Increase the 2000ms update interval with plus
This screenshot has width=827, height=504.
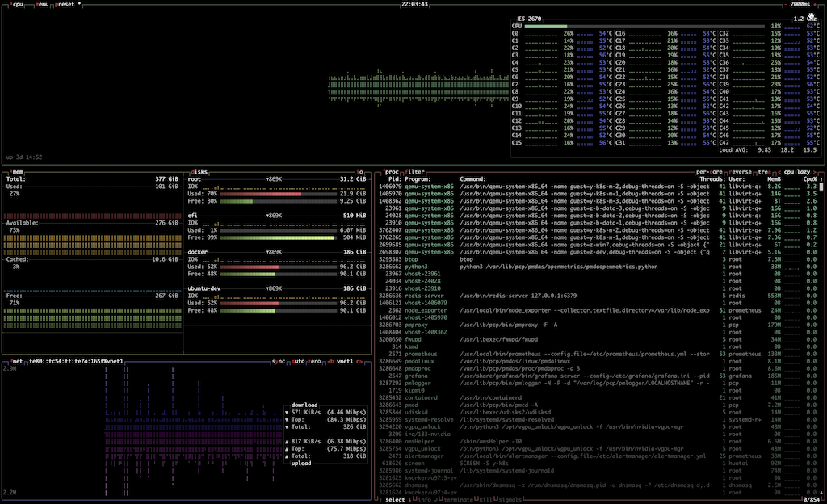click(815, 4)
